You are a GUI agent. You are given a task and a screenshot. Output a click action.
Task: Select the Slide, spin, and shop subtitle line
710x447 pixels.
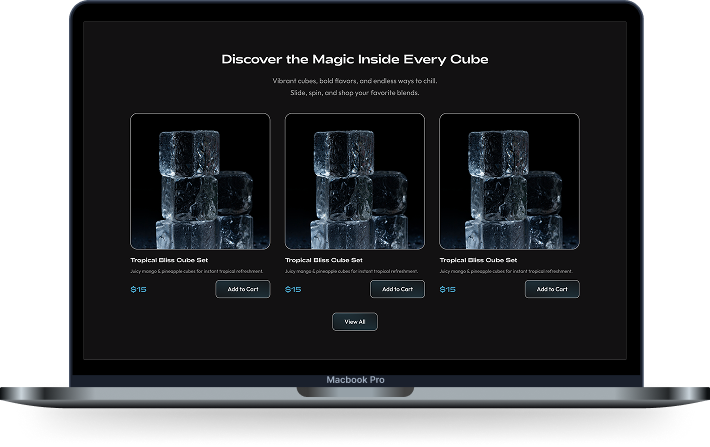355,92
